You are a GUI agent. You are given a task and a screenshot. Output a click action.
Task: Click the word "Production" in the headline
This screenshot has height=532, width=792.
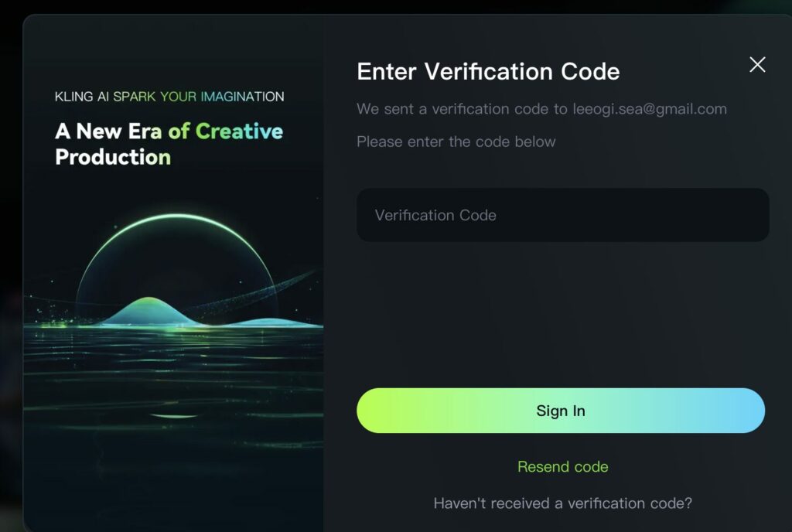[113, 157]
